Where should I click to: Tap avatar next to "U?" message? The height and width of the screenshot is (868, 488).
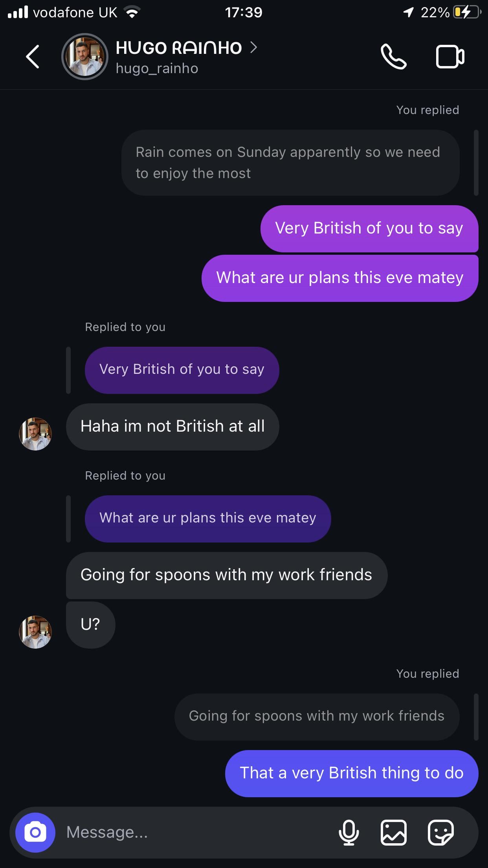[35, 632]
